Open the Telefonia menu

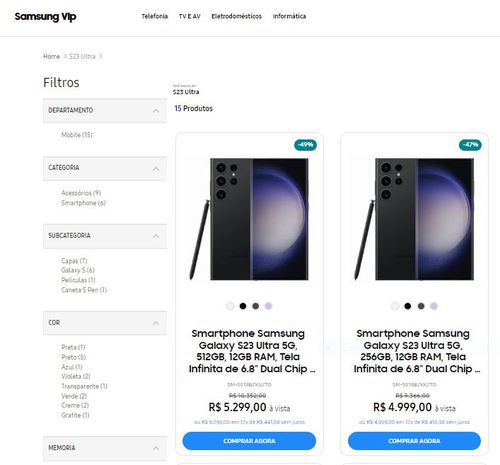[155, 16]
